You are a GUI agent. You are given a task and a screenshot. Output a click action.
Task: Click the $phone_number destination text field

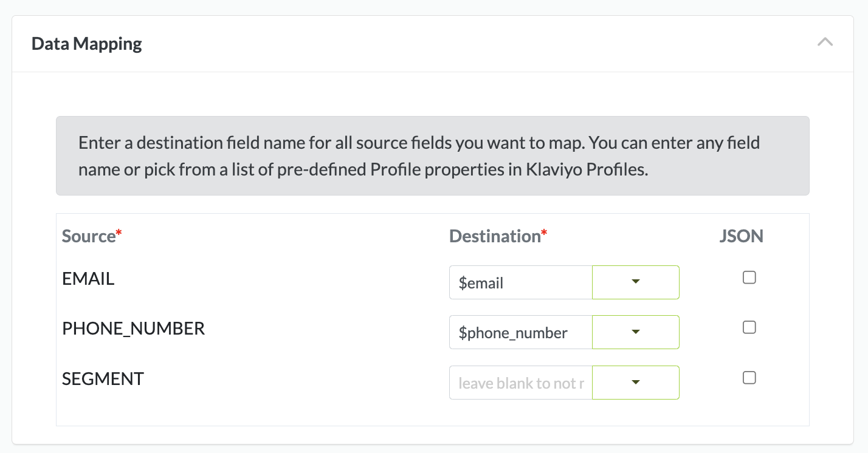pyautogui.click(x=520, y=333)
